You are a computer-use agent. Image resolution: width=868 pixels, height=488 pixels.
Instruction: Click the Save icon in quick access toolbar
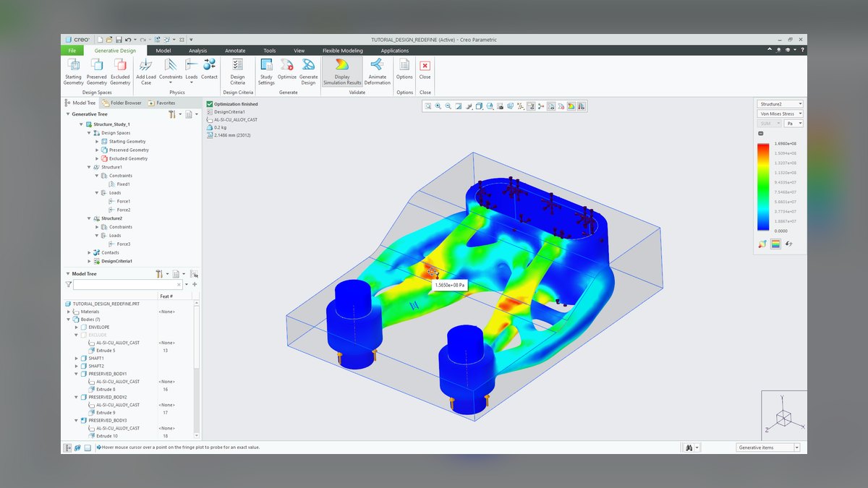[x=119, y=39]
